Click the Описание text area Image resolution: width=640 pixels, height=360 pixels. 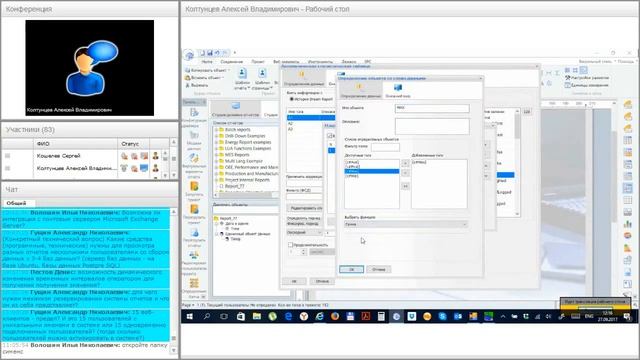[432, 127]
